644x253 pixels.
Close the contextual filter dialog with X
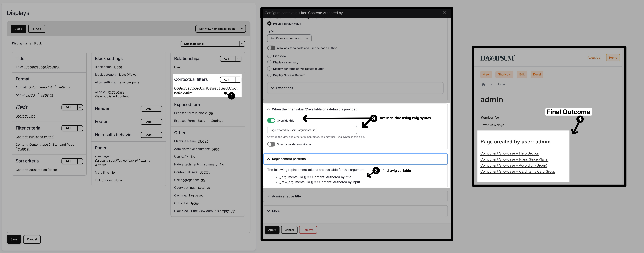[x=444, y=13]
